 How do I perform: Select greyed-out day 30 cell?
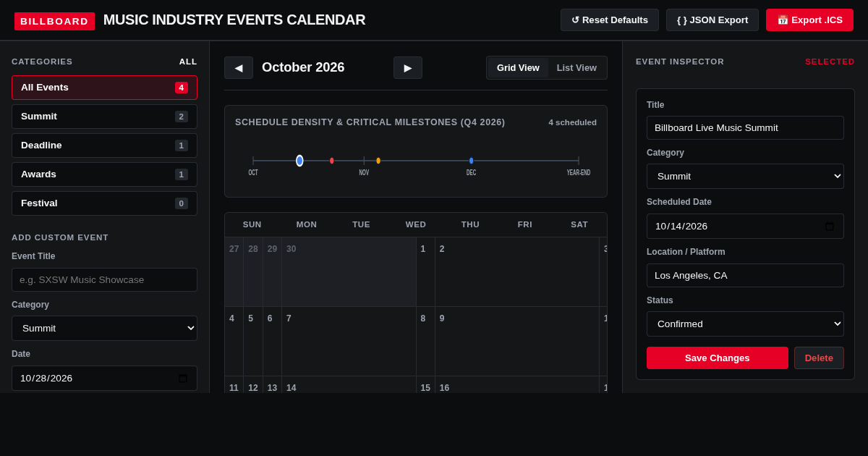(349, 271)
